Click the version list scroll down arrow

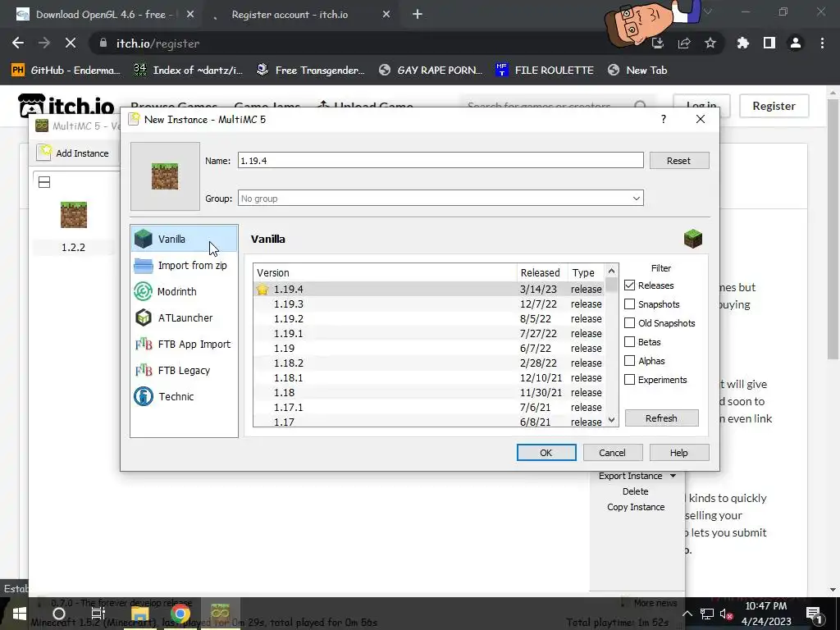click(611, 420)
